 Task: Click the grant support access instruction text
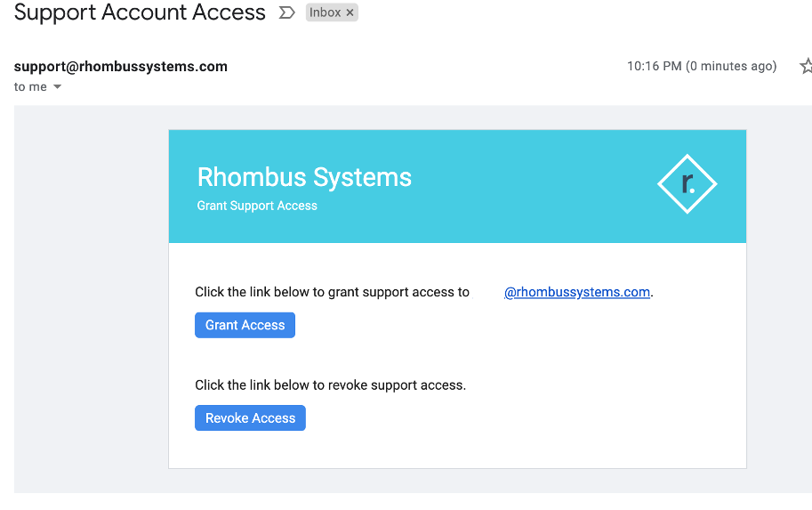click(x=332, y=292)
